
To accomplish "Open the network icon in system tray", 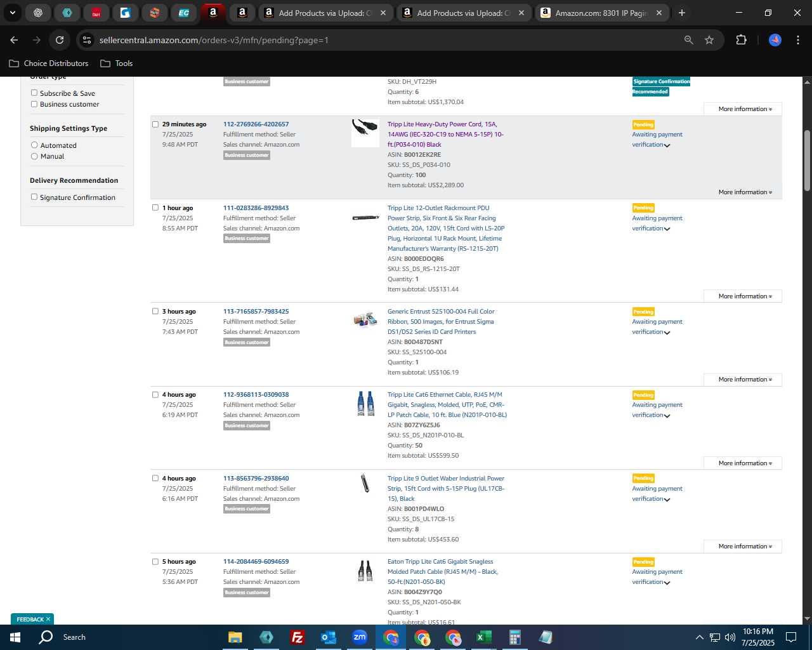I will tap(715, 637).
